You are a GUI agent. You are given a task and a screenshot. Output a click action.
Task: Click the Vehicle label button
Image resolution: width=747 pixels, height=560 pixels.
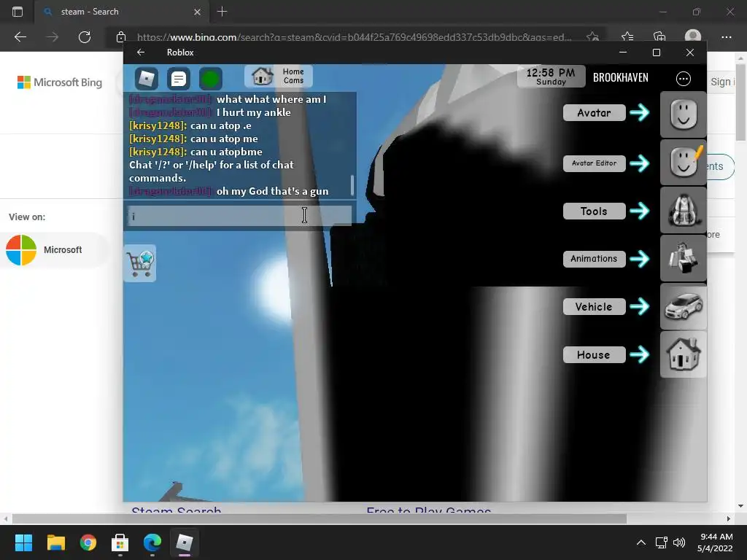click(x=594, y=307)
